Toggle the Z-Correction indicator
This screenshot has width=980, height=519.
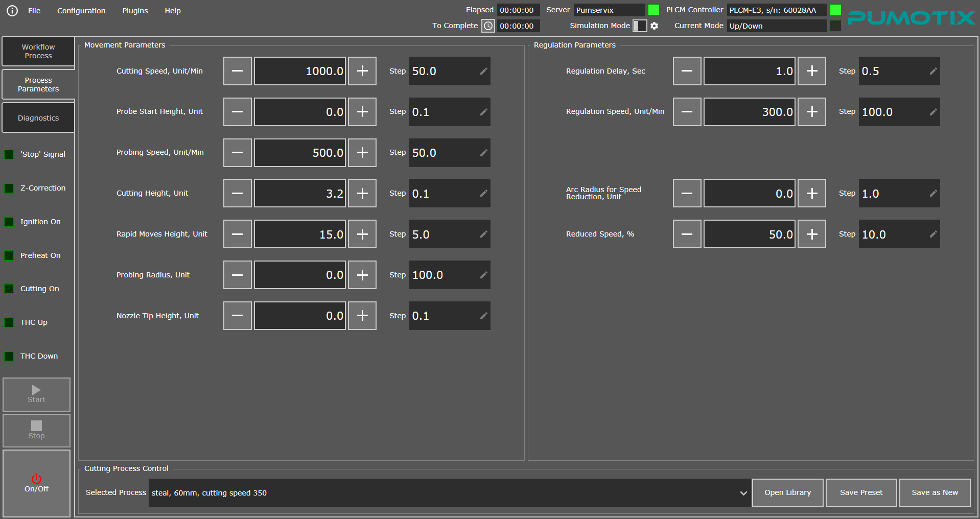click(9, 188)
